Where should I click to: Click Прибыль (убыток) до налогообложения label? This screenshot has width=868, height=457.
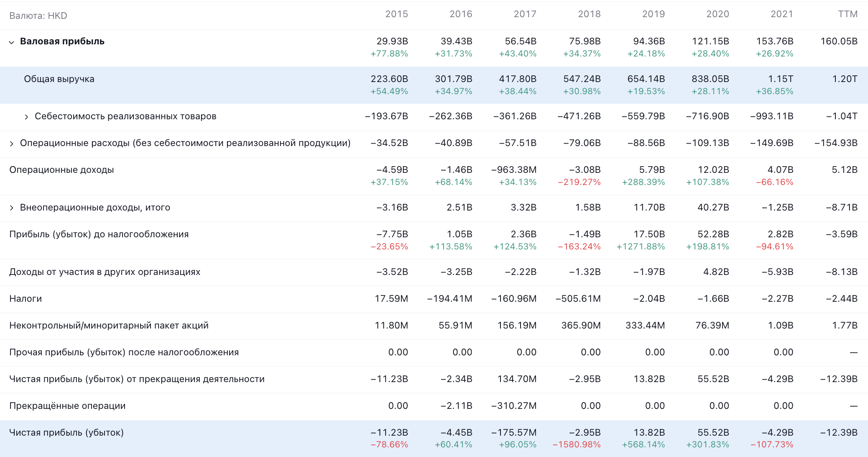coord(99,234)
